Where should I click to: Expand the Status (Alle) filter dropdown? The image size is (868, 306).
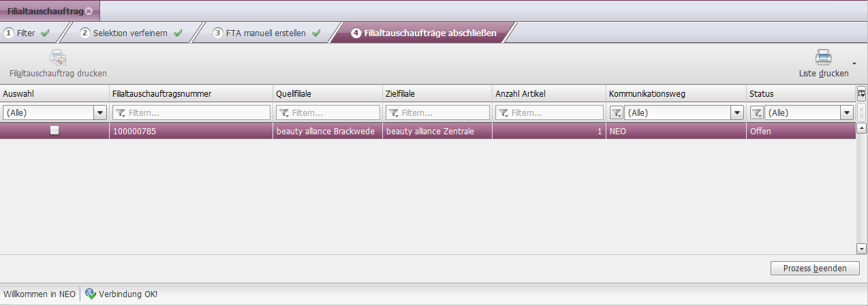click(847, 113)
